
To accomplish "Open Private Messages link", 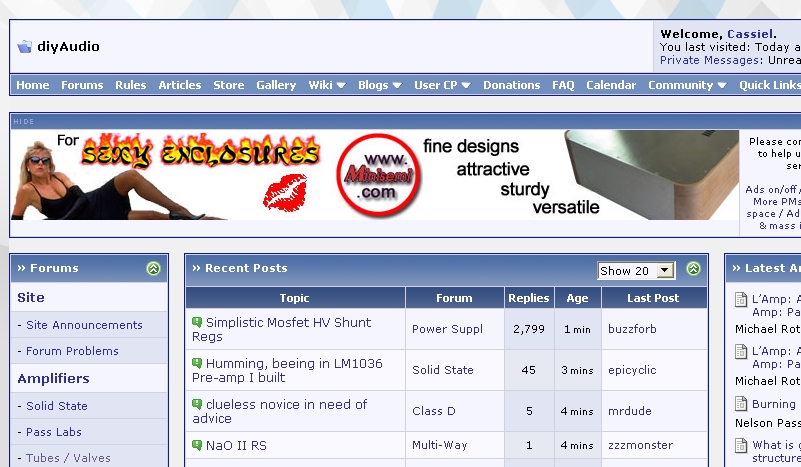I will click(709, 60).
